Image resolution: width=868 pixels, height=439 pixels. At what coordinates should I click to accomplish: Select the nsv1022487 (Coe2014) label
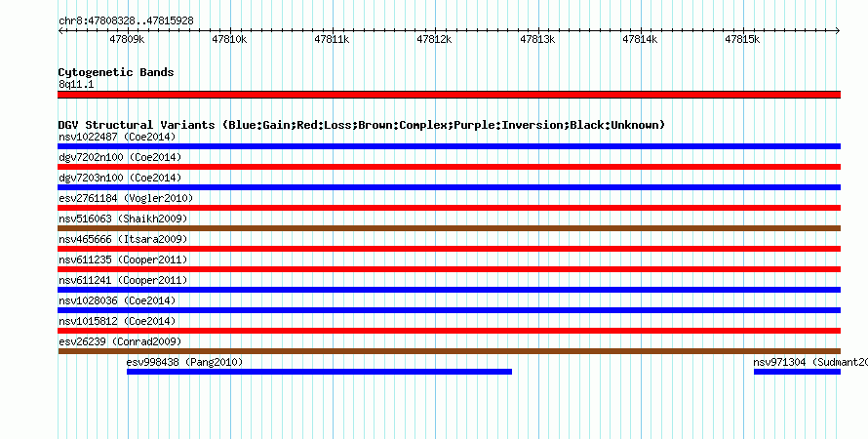[117, 137]
